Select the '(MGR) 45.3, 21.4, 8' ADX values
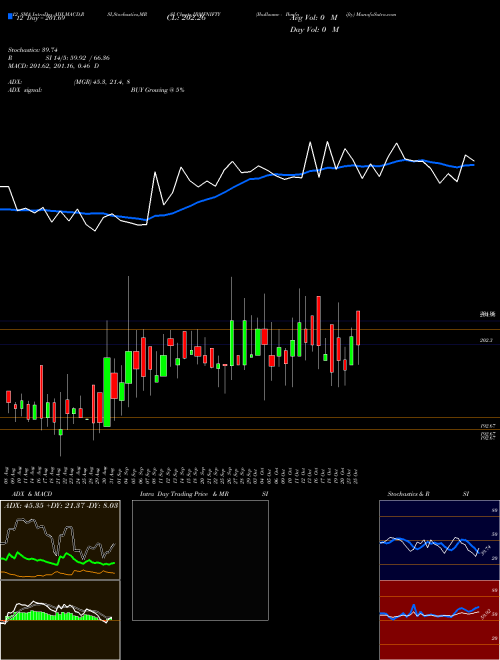 tap(101, 82)
